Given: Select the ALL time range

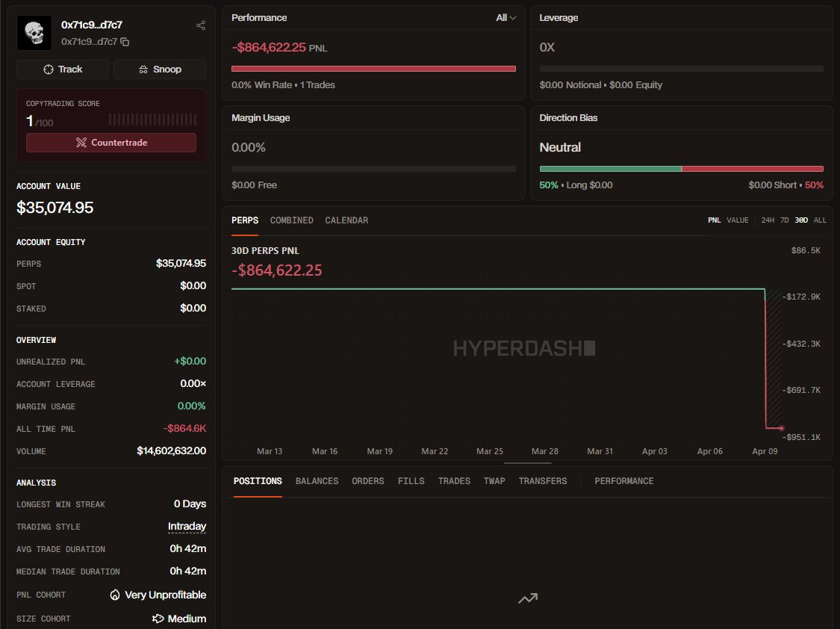Looking at the screenshot, I should [x=820, y=220].
